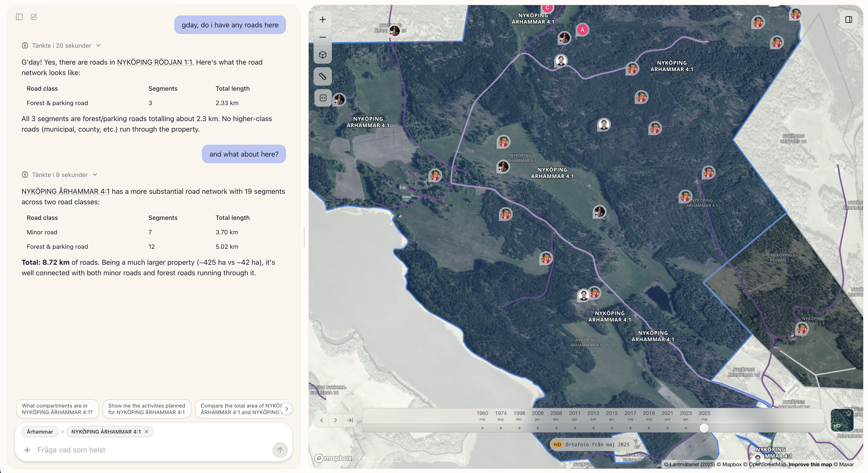Click the pink C marker on map

547,7
